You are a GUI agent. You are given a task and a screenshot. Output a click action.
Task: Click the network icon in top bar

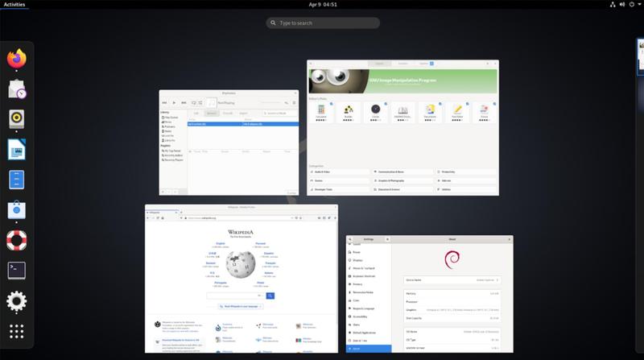(x=613, y=5)
